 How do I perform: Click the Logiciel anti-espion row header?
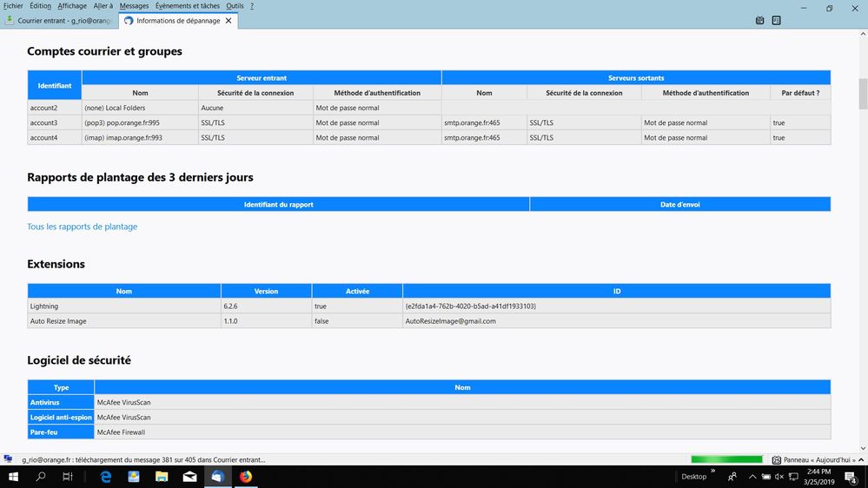coord(61,417)
